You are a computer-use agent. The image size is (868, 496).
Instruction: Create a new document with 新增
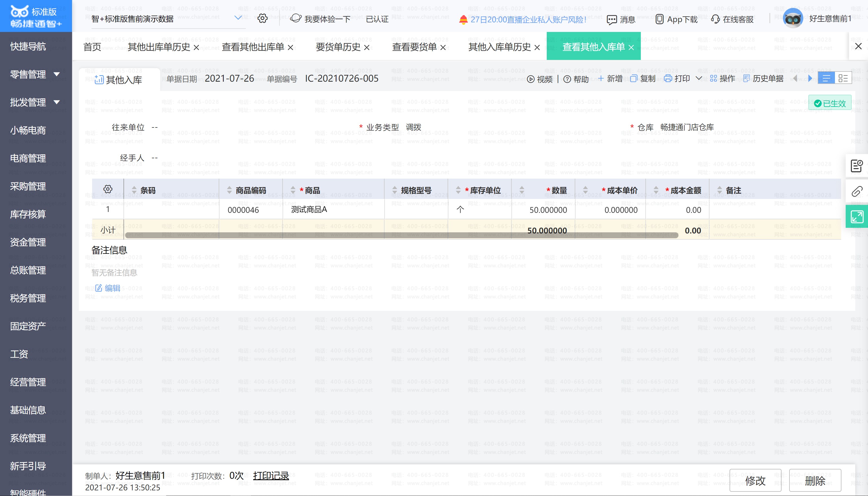610,79
